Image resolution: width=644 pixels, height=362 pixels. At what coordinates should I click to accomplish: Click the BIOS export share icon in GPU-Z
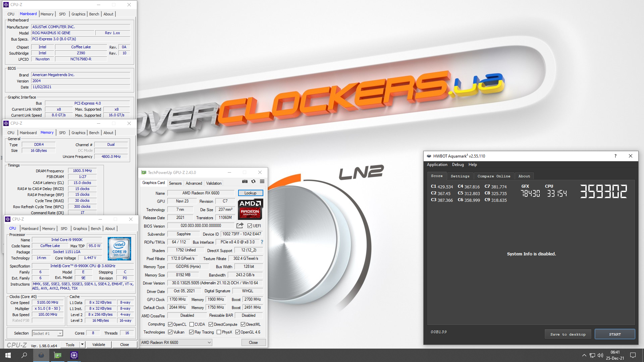pyautogui.click(x=240, y=226)
